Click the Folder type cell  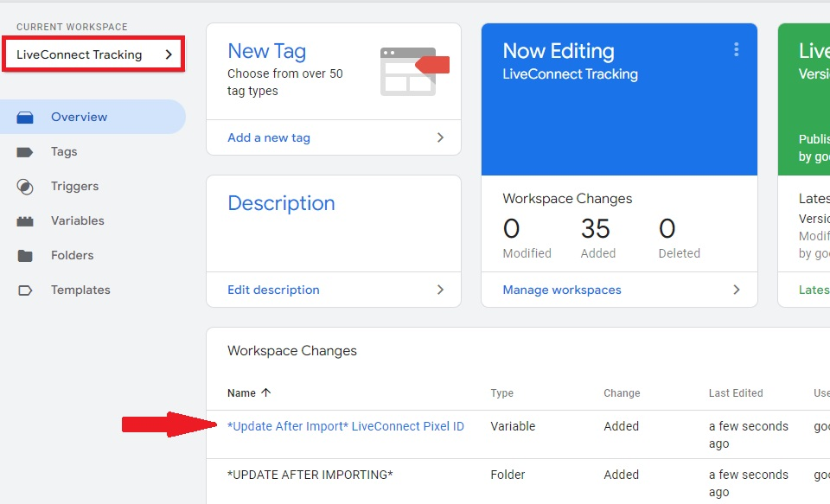(508, 475)
